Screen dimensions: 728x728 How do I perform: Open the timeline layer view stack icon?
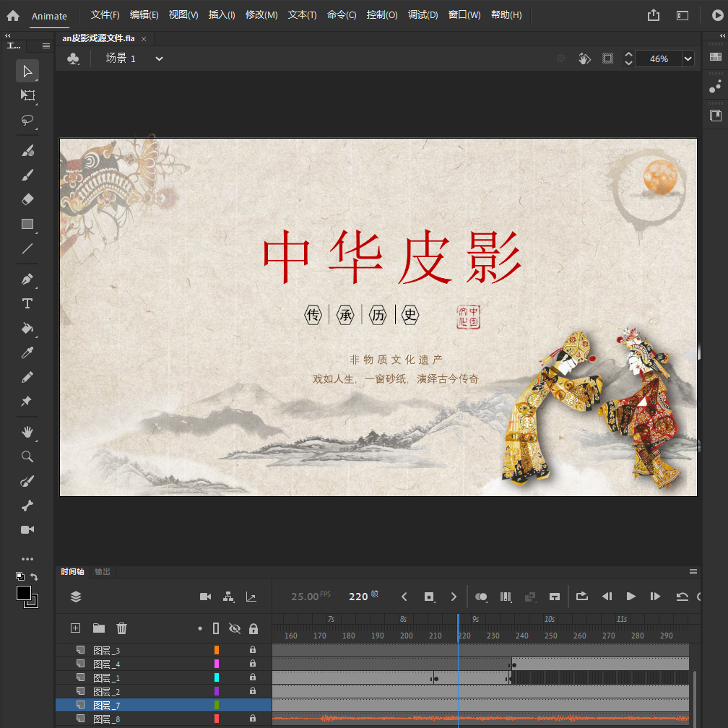(x=76, y=597)
